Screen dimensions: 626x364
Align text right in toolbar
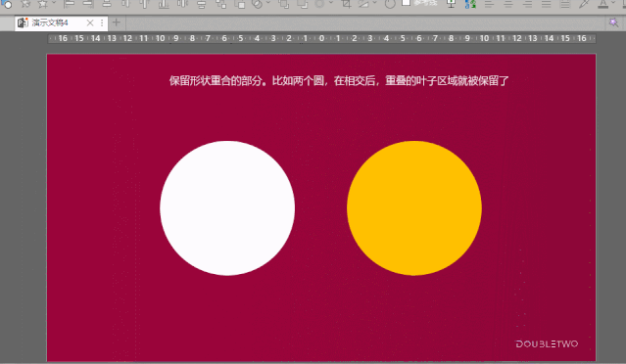coord(527,4)
